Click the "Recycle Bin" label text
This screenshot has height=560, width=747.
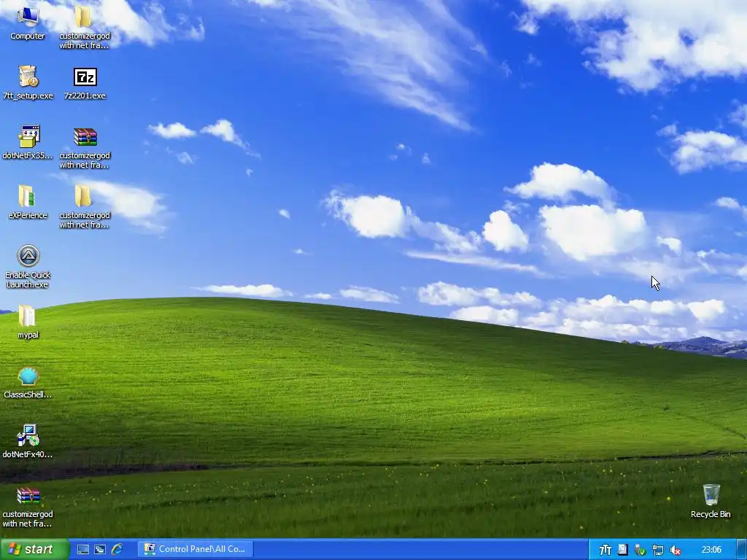(711, 514)
